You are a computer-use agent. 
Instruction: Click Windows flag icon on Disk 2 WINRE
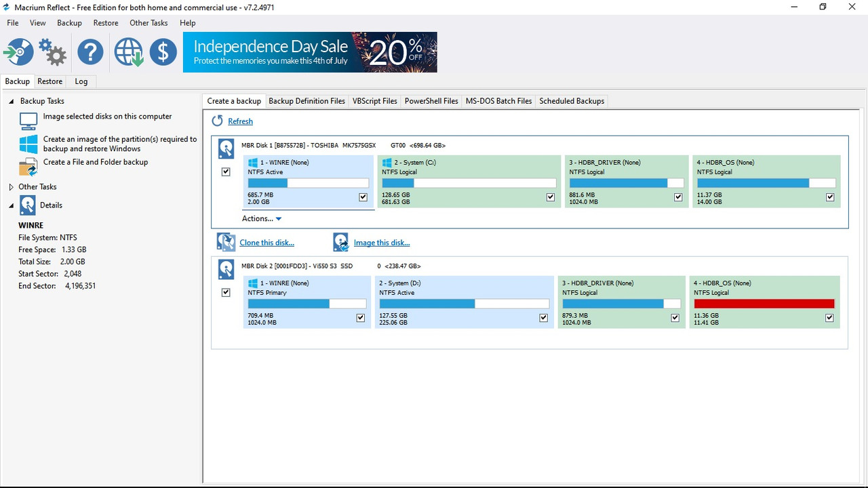(x=253, y=283)
